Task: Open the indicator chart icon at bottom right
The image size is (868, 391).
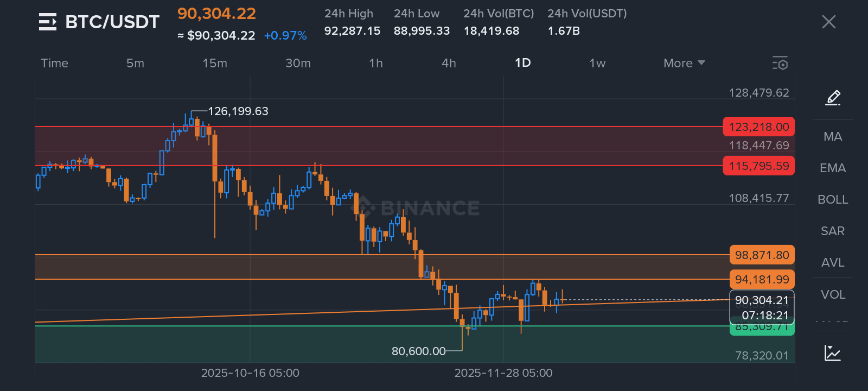Action: coord(833,353)
